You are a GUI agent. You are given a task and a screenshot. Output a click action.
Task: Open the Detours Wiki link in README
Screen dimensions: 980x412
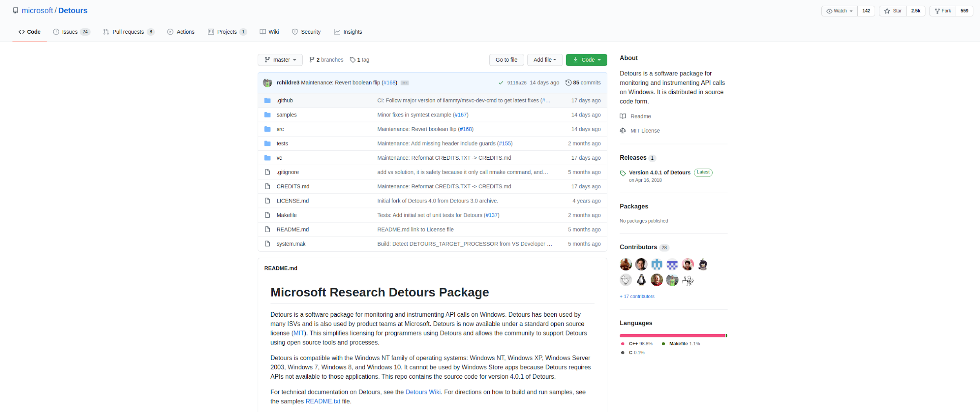(x=423, y=392)
